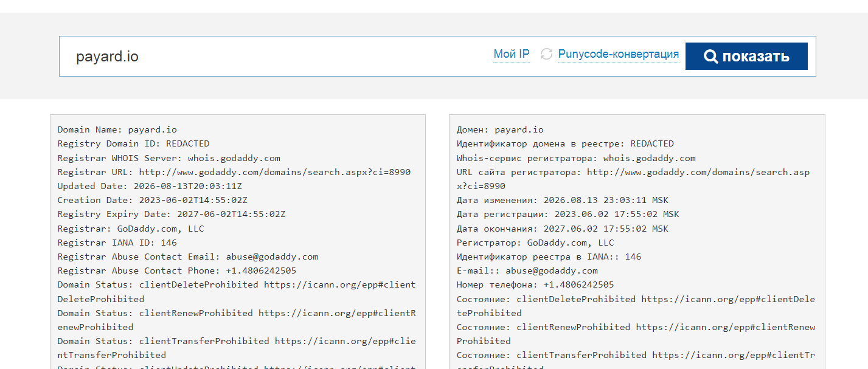Click the "Registry Expiry Date" line
The height and width of the screenshot is (369, 868).
pyautogui.click(x=172, y=214)
